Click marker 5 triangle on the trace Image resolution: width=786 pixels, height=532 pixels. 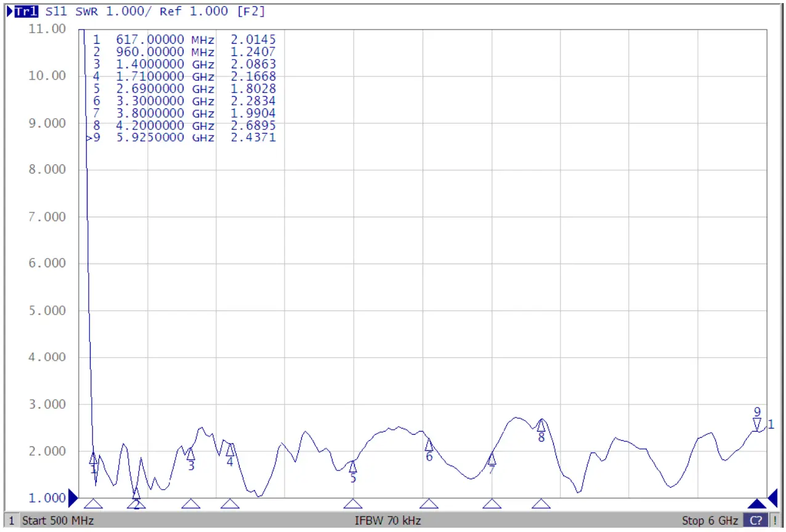click(352, 467)
